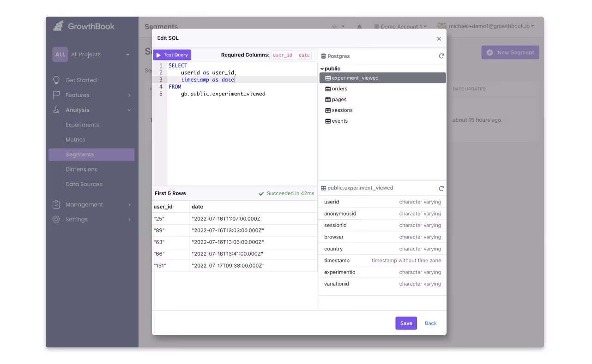Screen dimensions: 592x364
Task: Toggle the theme using the sun icon
Action: (336, 26)
